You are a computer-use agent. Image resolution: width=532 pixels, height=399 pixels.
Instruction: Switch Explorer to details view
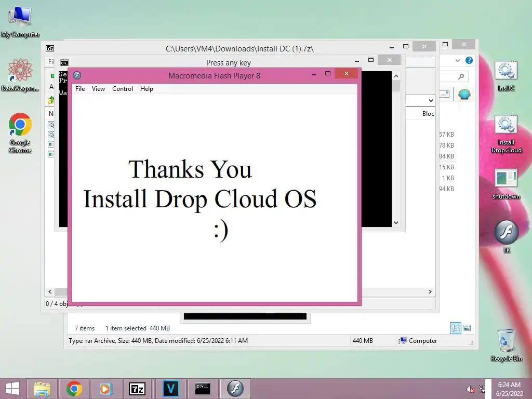click(x=455, y=328)
